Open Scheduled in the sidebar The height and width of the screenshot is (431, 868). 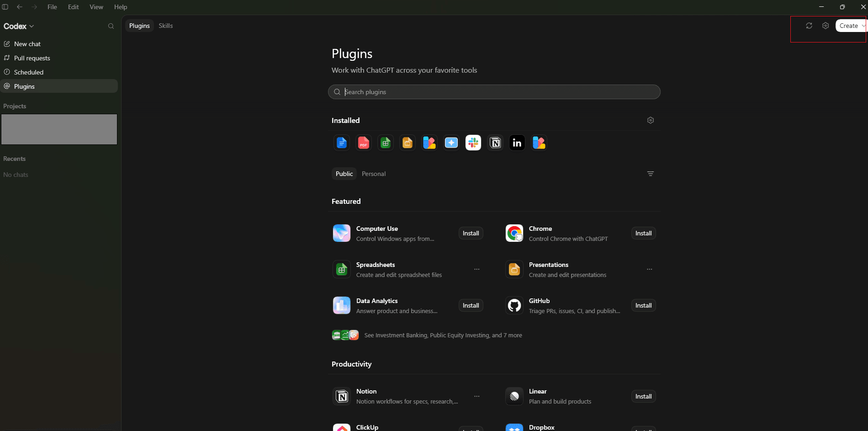pos(59,72)
